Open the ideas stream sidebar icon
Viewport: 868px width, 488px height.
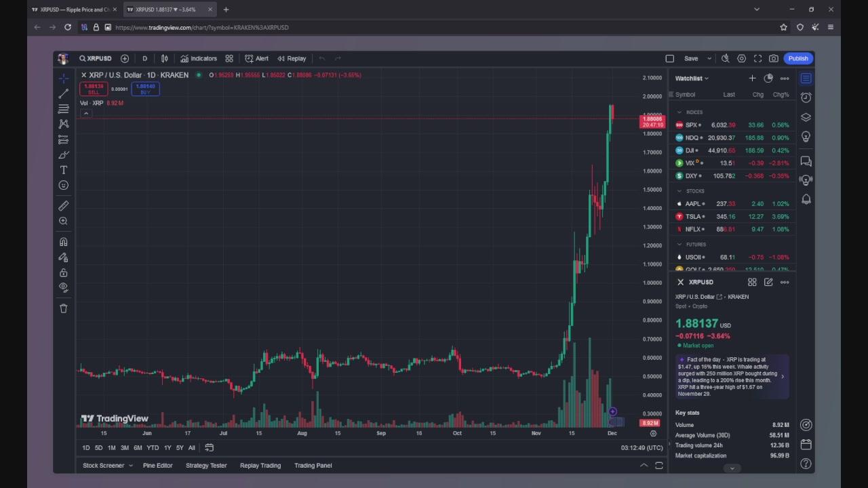click(x=806, y=180)
